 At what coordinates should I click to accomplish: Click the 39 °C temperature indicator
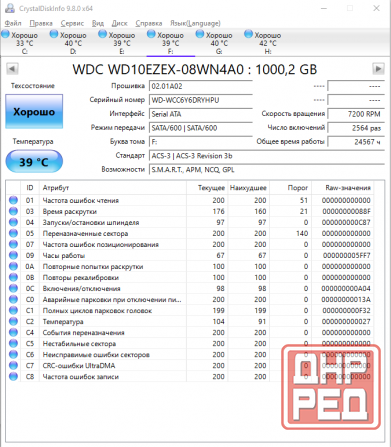click(34, 162)
